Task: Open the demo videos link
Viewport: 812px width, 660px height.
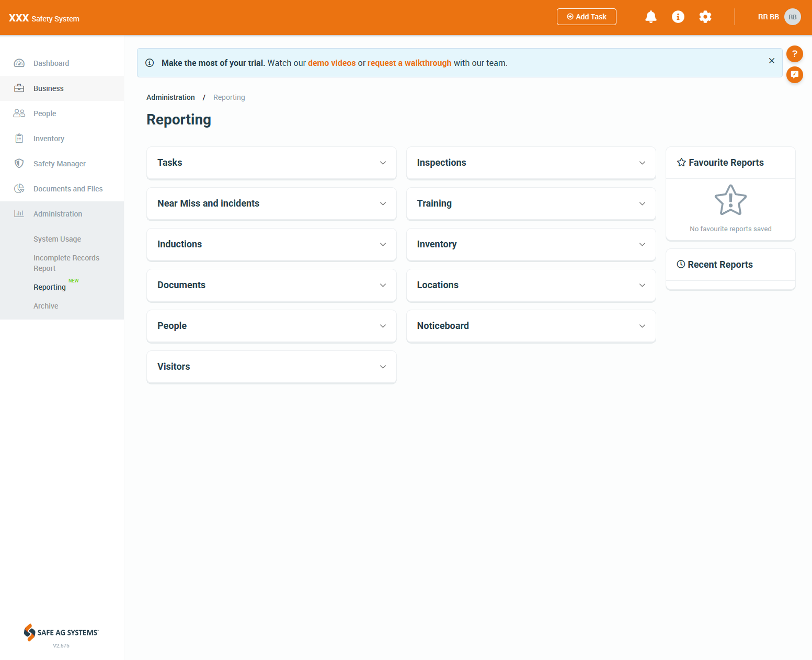Action: [331, 63]
